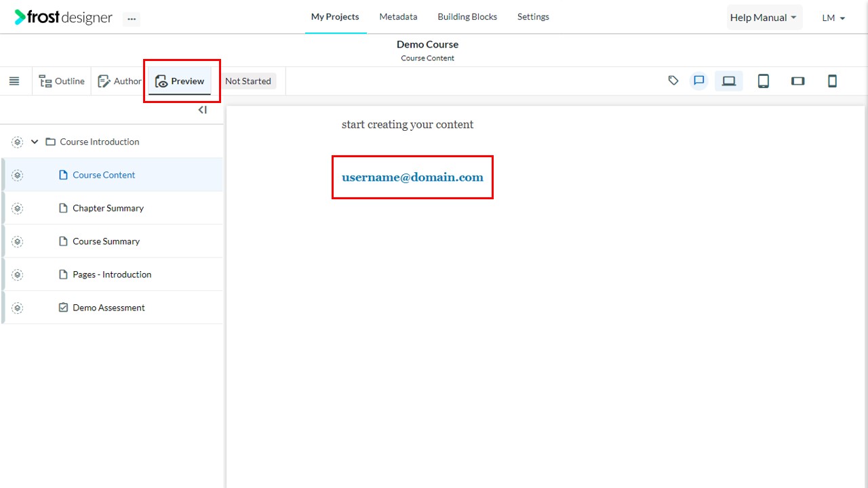
Task: Open the Settings tab
Action: coord(533,17)
